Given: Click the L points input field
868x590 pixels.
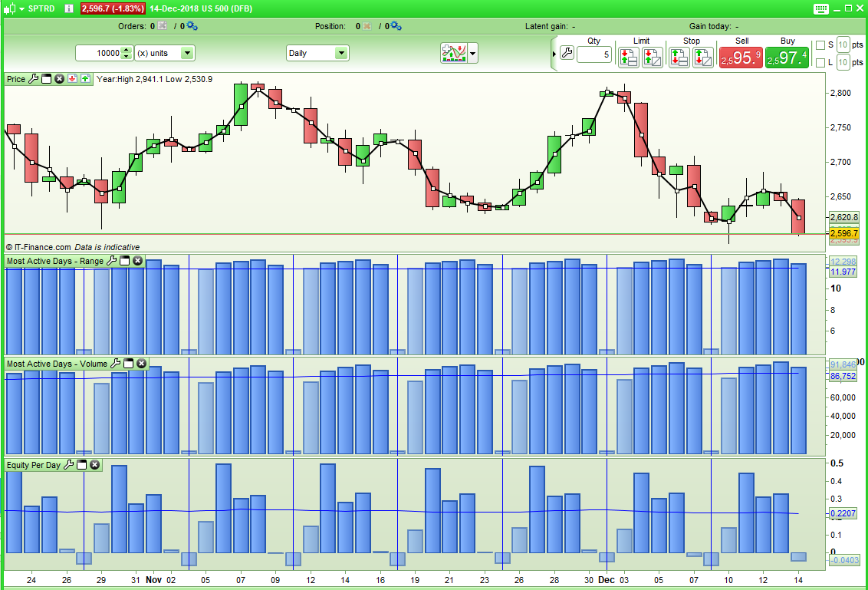Looking at the screenshot, I should pos(843,63).
